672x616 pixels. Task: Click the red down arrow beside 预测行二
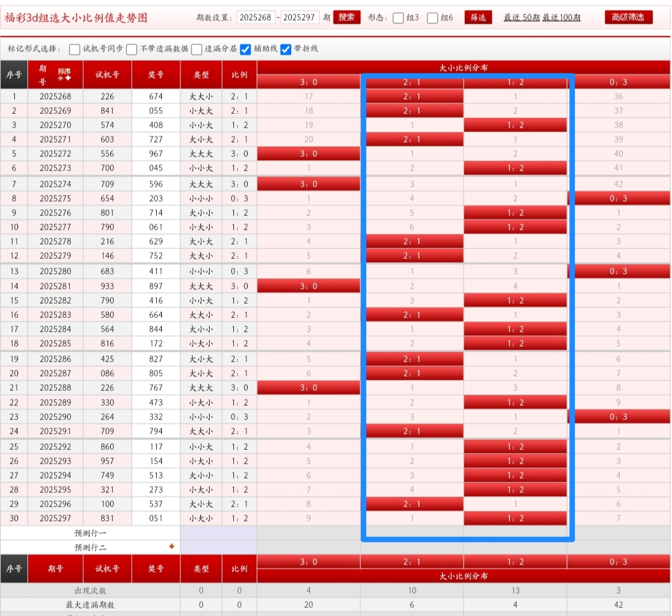coord(172,546)
